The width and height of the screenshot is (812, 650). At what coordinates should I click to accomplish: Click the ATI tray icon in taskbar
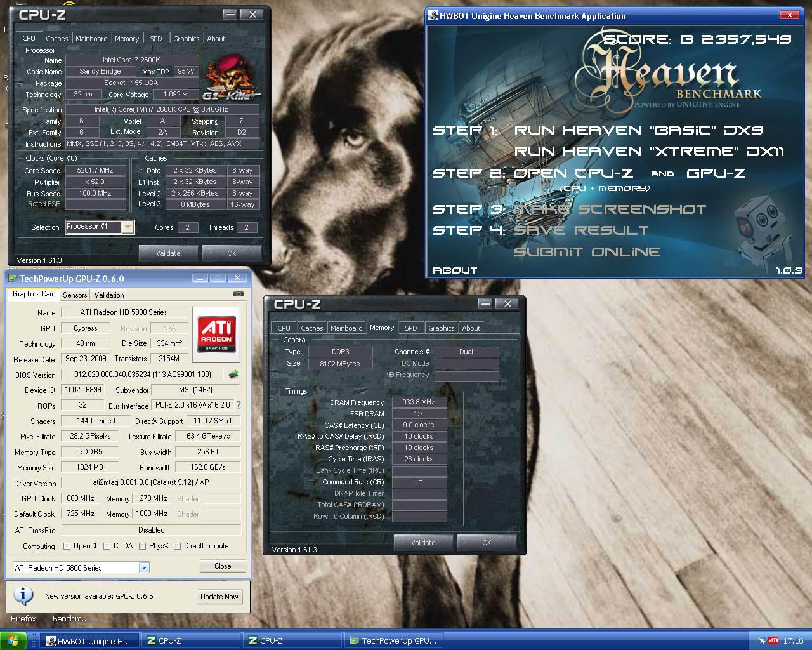[773, 640]
